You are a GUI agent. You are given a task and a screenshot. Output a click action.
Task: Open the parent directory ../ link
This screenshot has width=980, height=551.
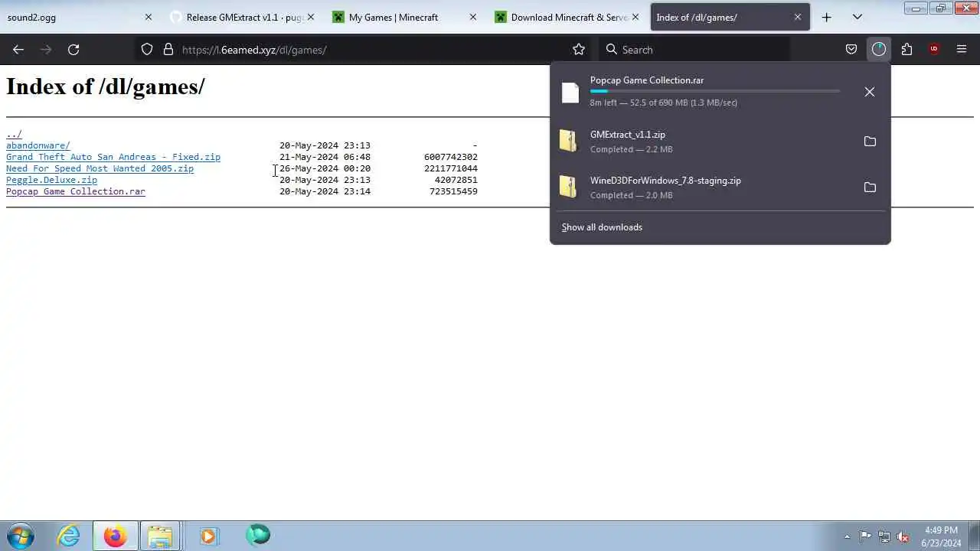tap(14, 134)
